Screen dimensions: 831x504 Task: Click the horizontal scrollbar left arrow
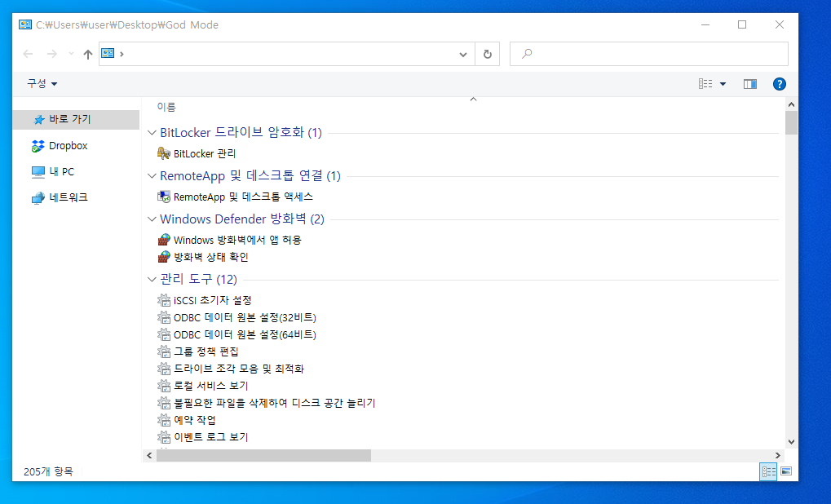[x=149, y=455]
